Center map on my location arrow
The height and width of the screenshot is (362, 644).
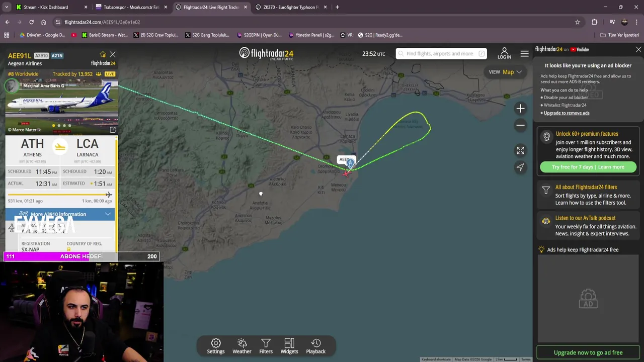(520, 167)
